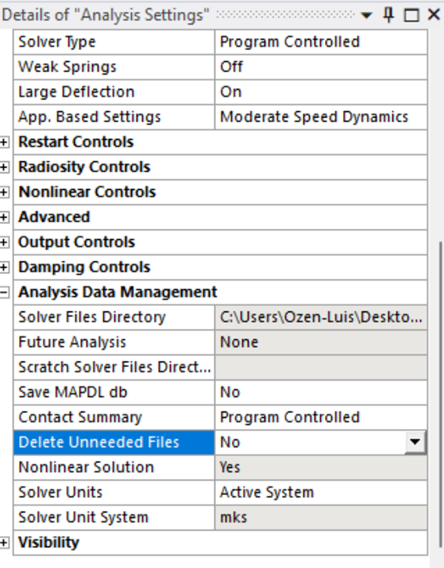Viewport: 444px width, 568px height.
Task: Open the panel options dropdown arrow in header
Action: click(x=366, y=16)
